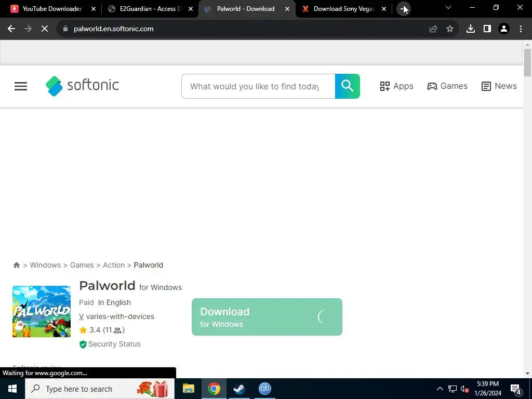Click the forward navigation arrow
Screen dimensions: 532x399
(28, 29)
